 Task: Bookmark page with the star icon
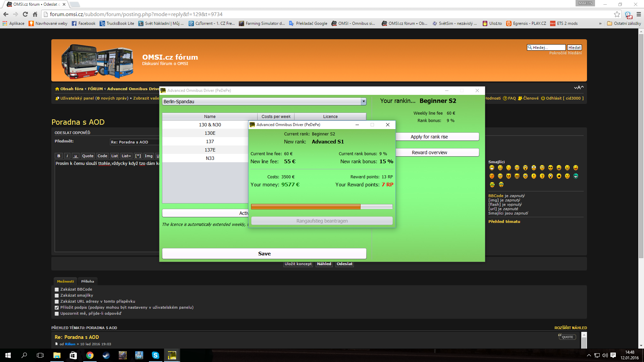click(x=617, y=14)
